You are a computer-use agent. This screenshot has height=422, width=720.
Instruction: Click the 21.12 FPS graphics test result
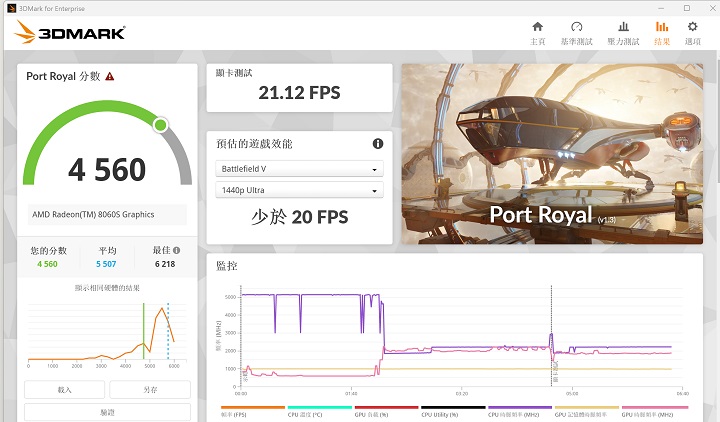click(299, 93)
